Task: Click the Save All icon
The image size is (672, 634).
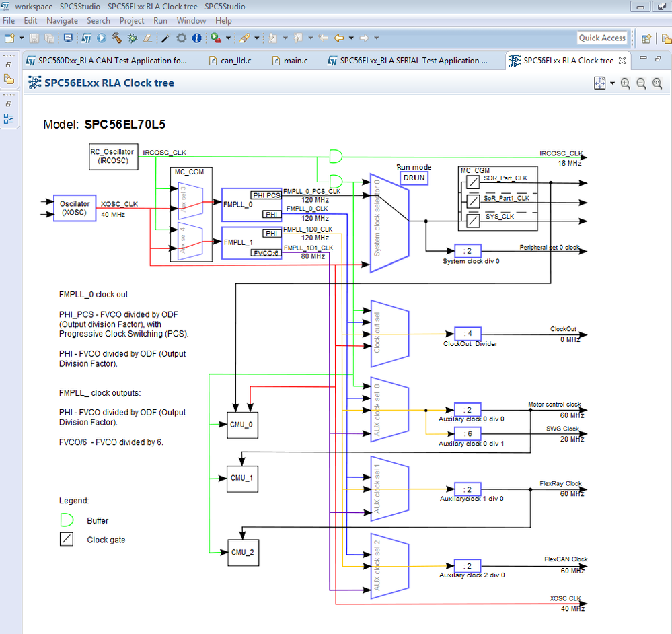Action: (x=50, y=38)
